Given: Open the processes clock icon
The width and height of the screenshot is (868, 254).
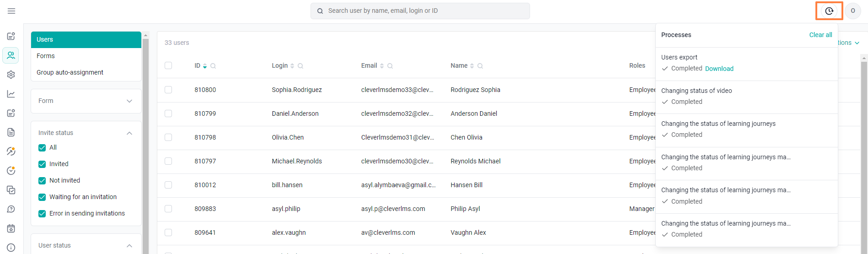Looking at the screenshot, I should (829, 11).
